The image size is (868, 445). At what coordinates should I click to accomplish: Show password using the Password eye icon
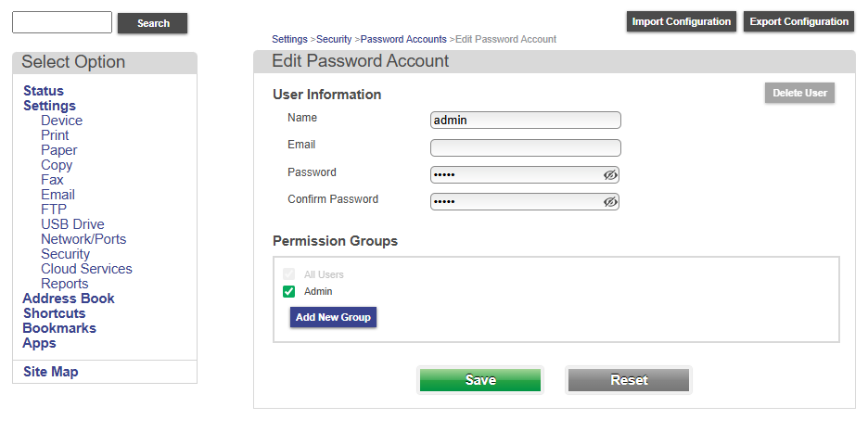[x=609, y=174]
